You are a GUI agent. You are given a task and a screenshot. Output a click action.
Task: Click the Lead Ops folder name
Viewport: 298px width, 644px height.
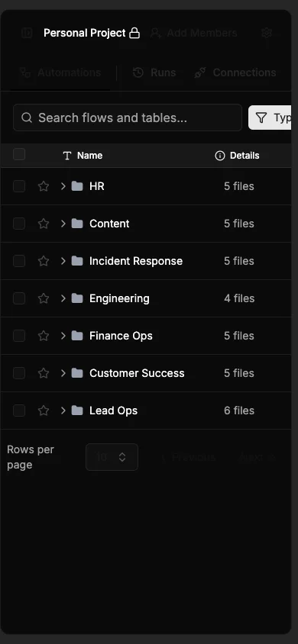[113, 411]
